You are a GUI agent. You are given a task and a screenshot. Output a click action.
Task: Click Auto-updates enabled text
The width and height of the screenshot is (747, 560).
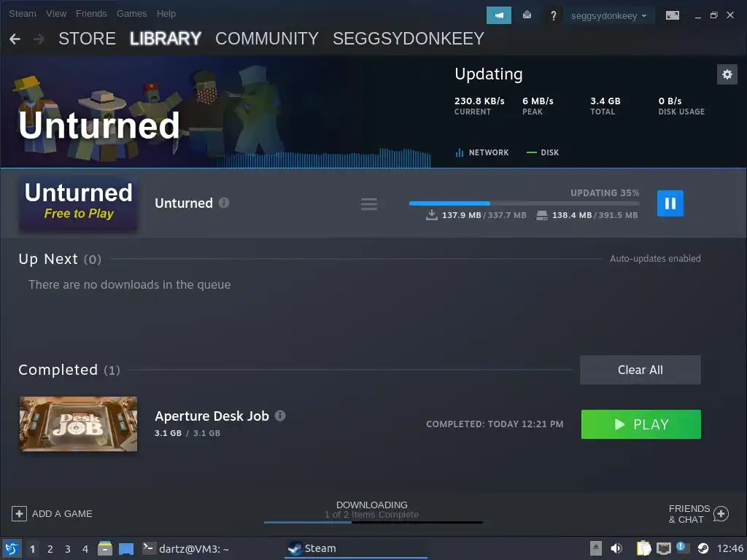(655, 259)
